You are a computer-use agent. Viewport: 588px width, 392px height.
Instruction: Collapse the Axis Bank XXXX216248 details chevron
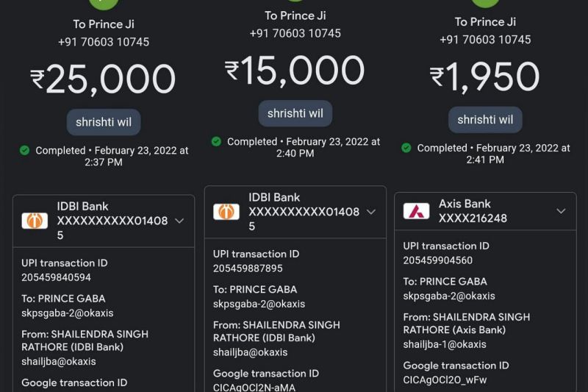561,211
